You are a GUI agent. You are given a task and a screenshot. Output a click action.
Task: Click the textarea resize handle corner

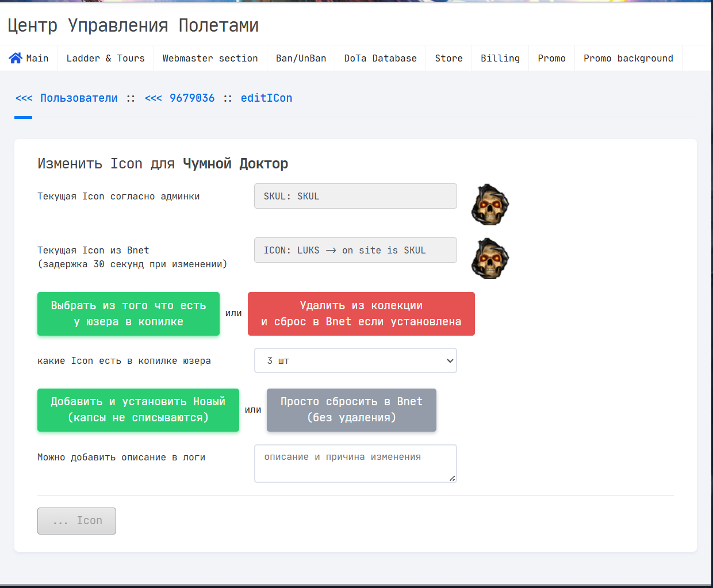(453, 478)
